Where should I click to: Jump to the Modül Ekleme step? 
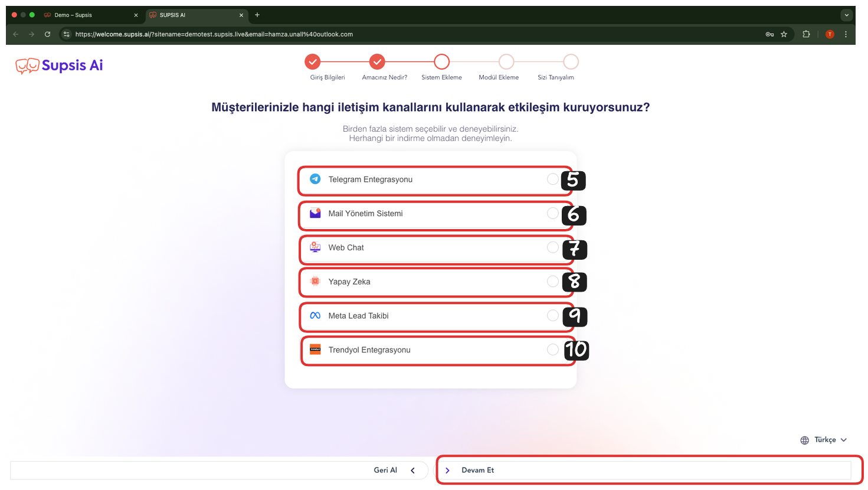tap(506, 61)
